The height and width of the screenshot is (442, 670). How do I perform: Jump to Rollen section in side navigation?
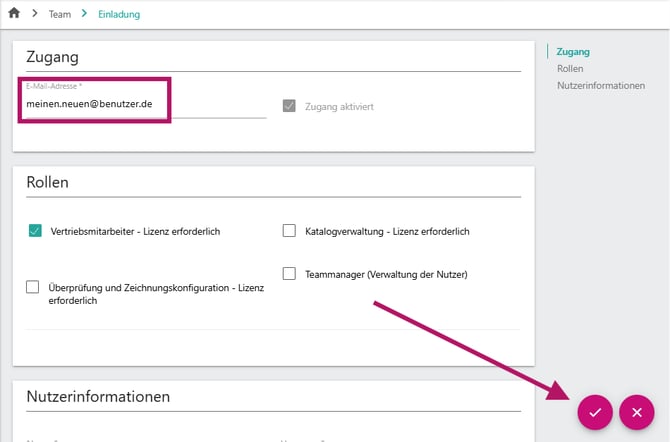pos(570,68)
